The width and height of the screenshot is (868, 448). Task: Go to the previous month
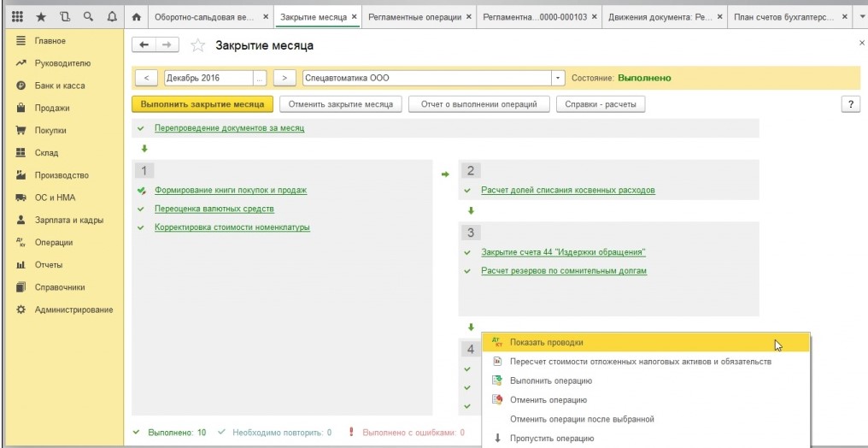pyautogui.click(x=146, y=78)
